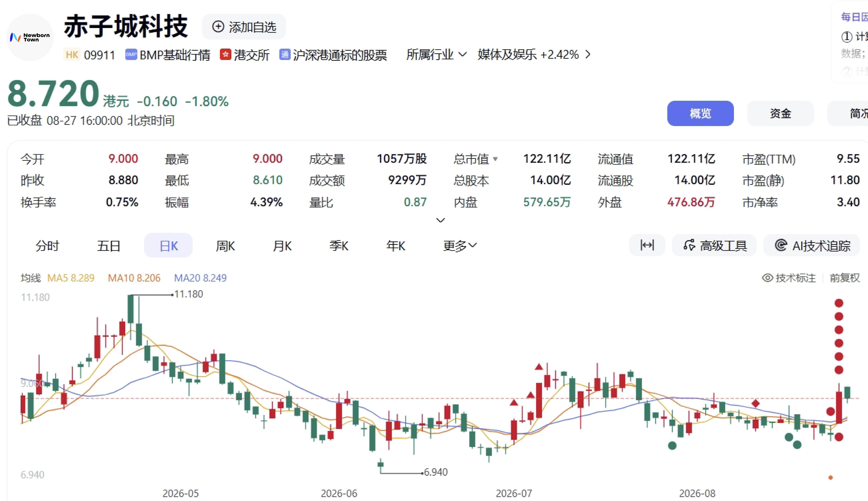This screenshot has width=868, height=501.
Task: Toggle the 前复权 adjustment option
Action: pos(845,278)
